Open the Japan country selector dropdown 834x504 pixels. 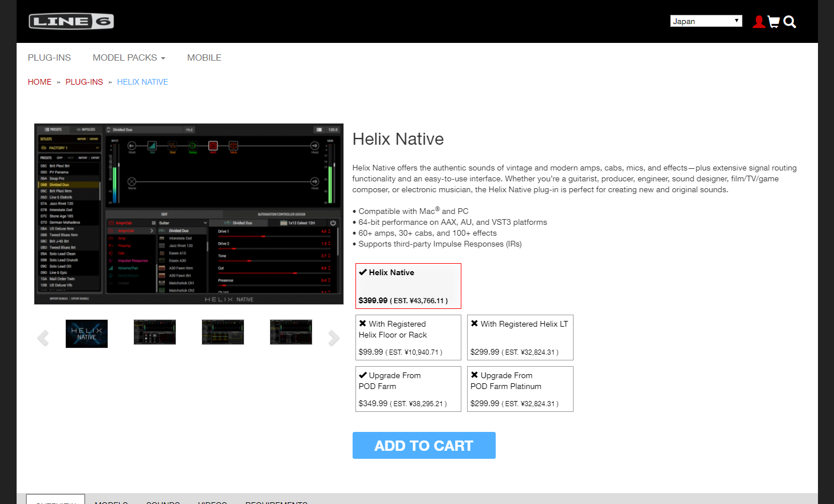(x=706, y=21)
